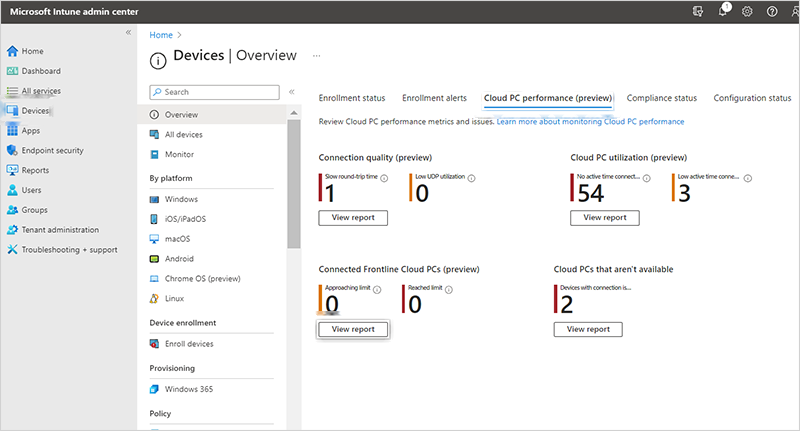Click the Slow round-trip time value 1
The width and height of the screenshot is (800, 431).
click(x=330, y=194)
